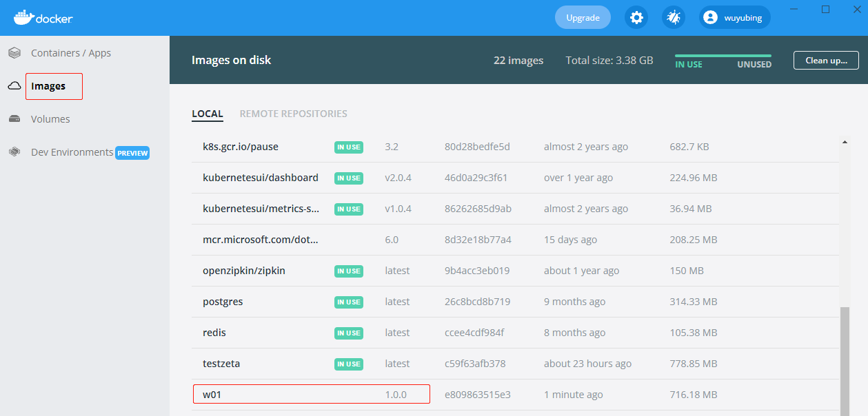
Task: Click the Volumes disk icon
Action: click(x=14, y=119)
